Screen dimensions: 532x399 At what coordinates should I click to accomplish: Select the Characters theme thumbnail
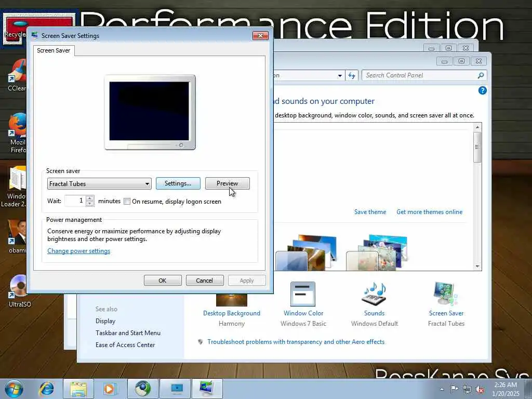click(x=377, y=253)
